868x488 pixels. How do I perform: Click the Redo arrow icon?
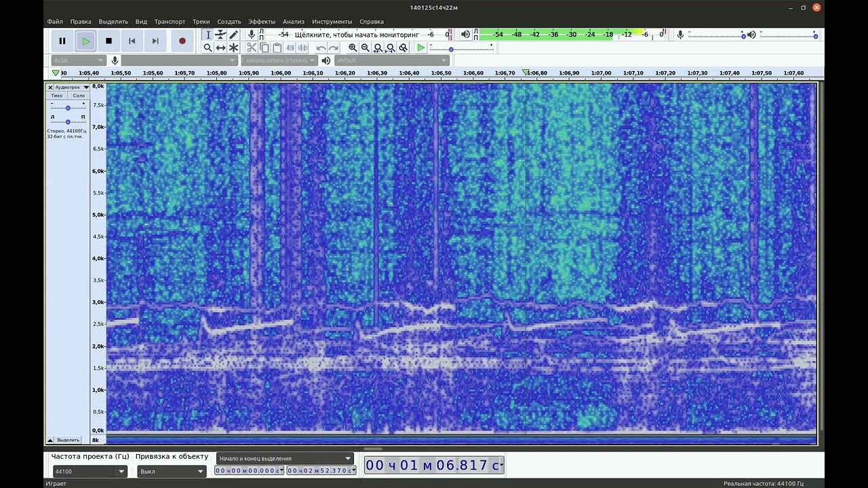point(334,47)
